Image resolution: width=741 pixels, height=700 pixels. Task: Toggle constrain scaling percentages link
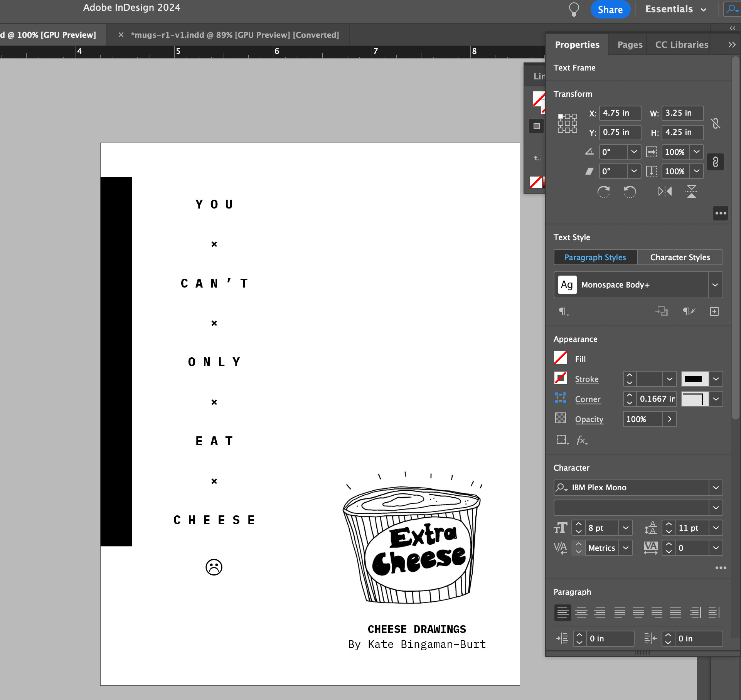point(716,162)
